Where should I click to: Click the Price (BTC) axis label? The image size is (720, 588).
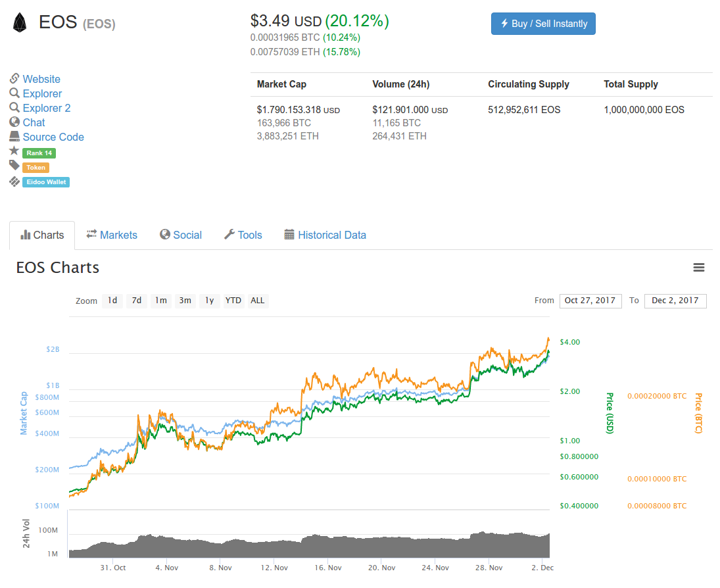698,413
